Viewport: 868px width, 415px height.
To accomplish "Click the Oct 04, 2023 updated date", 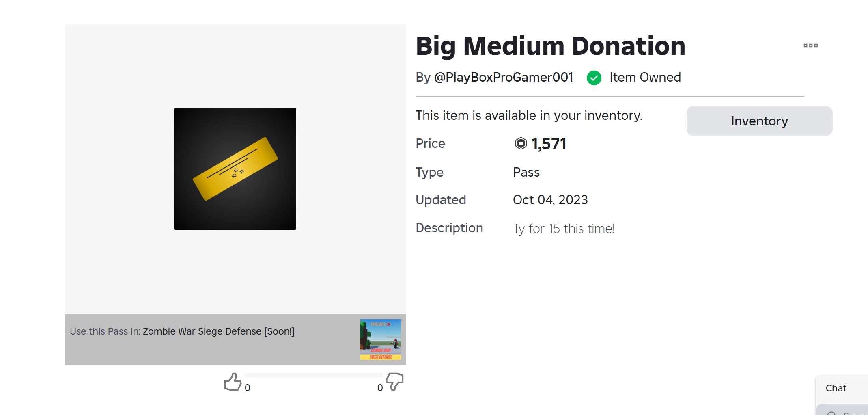I will pos(550,200).
